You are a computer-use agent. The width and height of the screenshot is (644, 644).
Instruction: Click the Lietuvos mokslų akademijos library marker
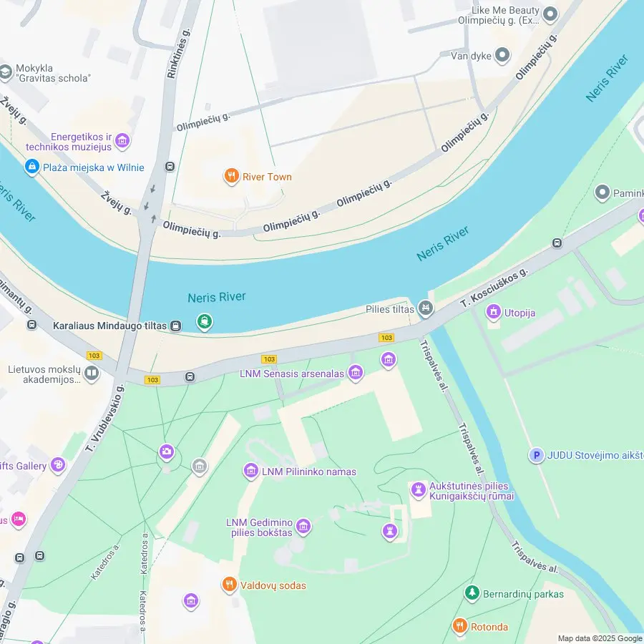tap(92, 374)
